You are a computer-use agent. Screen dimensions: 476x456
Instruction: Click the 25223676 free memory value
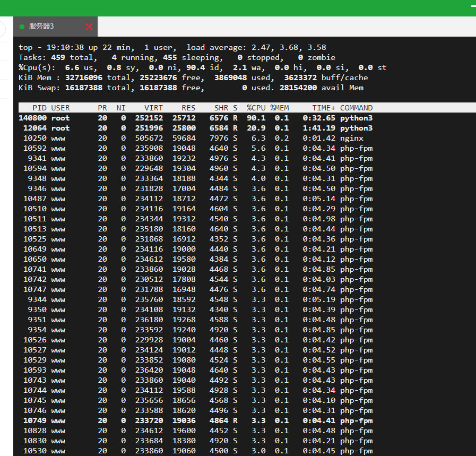pyautogui.click(x=158, y=78)
